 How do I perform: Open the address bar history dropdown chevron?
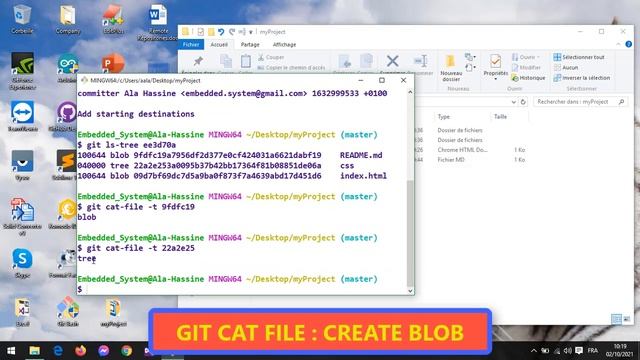pyautogui.click(x=513, y=102)
